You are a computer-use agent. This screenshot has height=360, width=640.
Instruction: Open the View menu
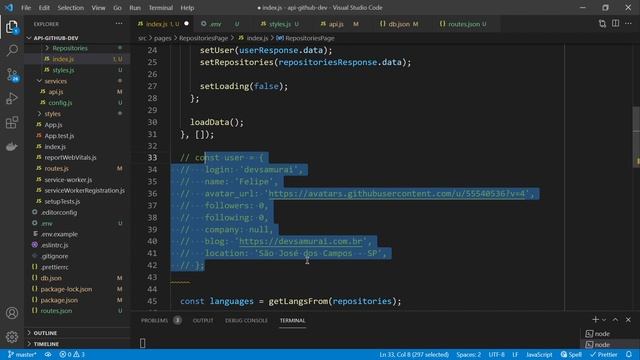pyautogui.click(x=98, y=7)
